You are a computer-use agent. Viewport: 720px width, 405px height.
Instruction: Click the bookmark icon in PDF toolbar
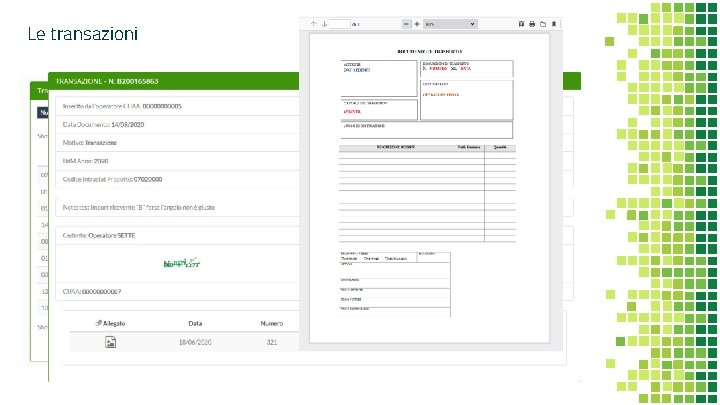pyautogui.click(x=554, y=24)
